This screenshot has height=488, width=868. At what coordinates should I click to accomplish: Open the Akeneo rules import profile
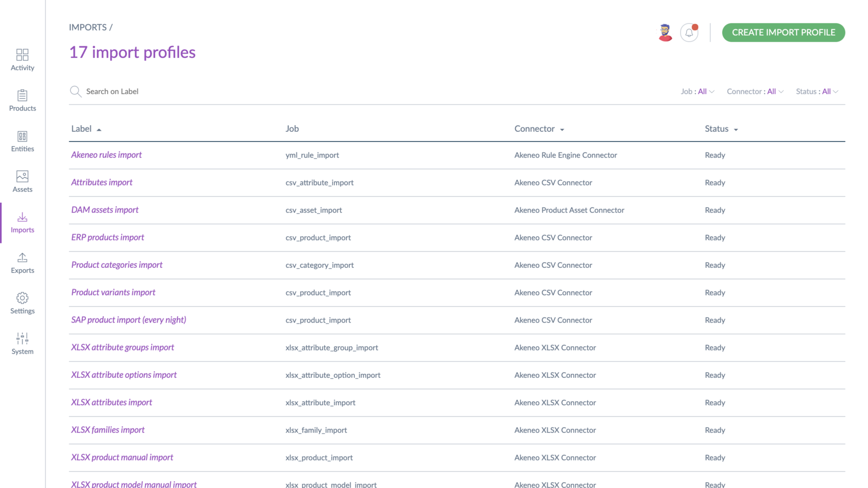pyautogui.click(x=107, y=155)
